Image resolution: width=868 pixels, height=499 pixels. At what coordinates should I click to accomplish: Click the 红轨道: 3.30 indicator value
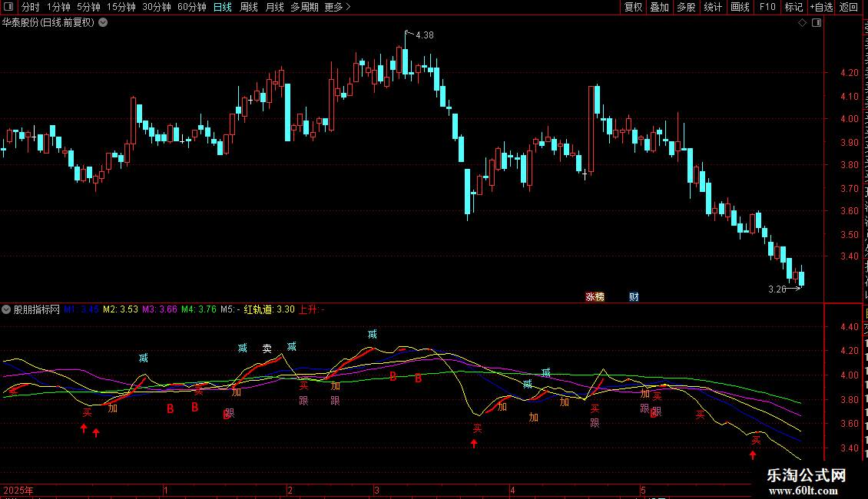270,309
